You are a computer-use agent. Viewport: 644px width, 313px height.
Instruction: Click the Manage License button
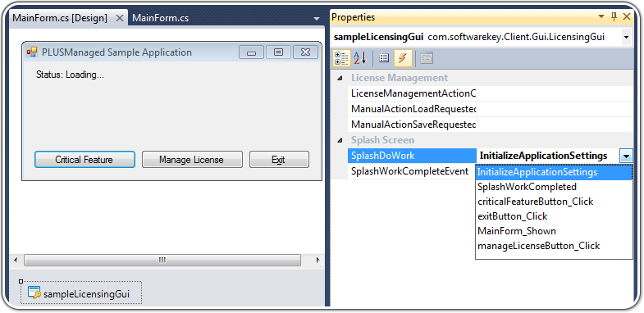coord(192,160)
